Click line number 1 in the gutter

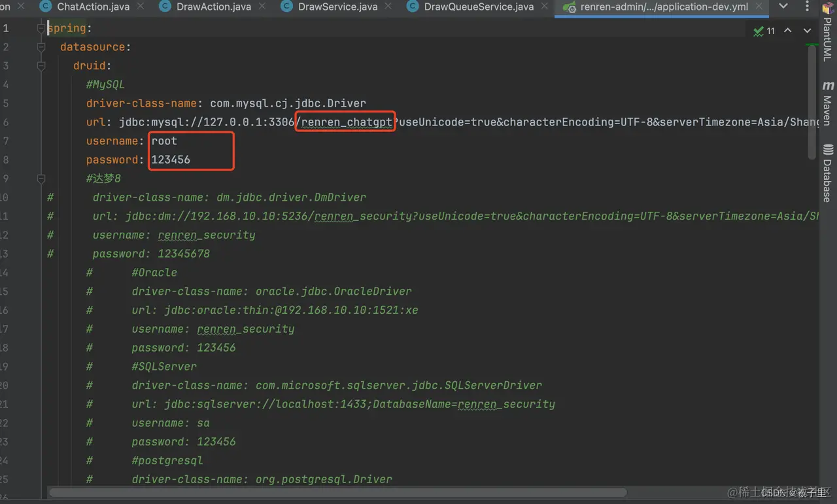(6, 29)
